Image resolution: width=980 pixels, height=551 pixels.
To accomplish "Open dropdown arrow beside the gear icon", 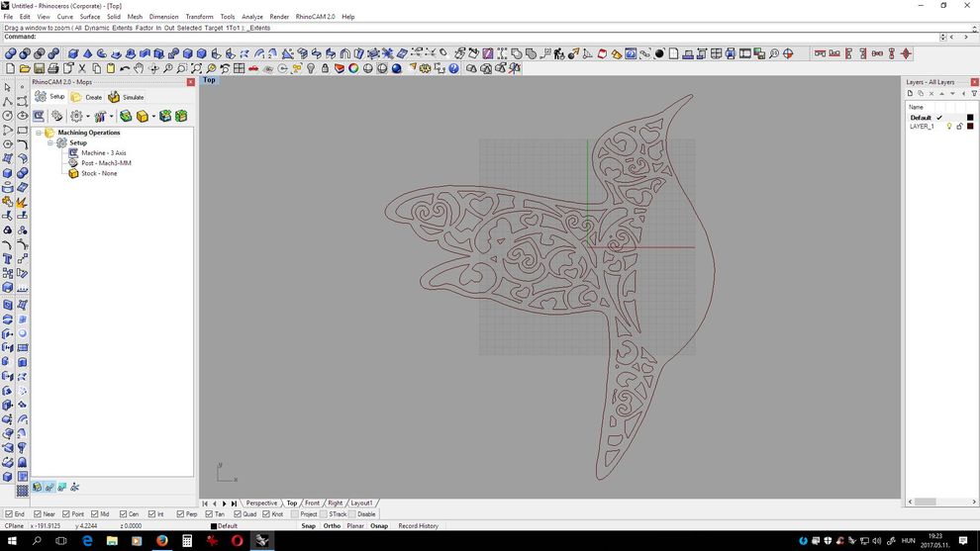I will (x=88, y=117).
